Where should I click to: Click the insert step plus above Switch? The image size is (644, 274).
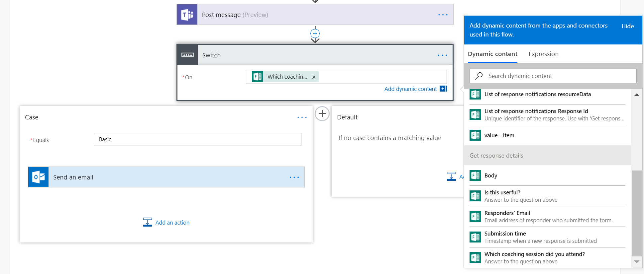(x=315, y=34)
